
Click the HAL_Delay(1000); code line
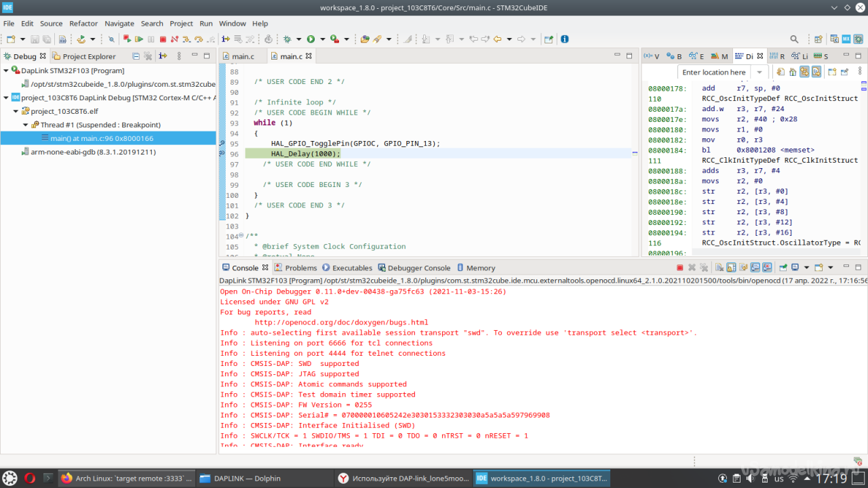point(306,154)
